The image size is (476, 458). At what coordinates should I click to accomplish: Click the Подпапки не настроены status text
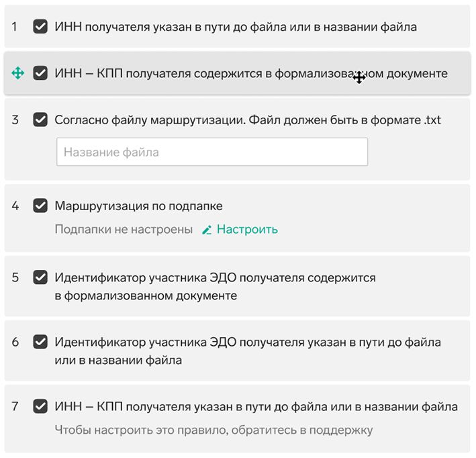(x=124, y=229)
